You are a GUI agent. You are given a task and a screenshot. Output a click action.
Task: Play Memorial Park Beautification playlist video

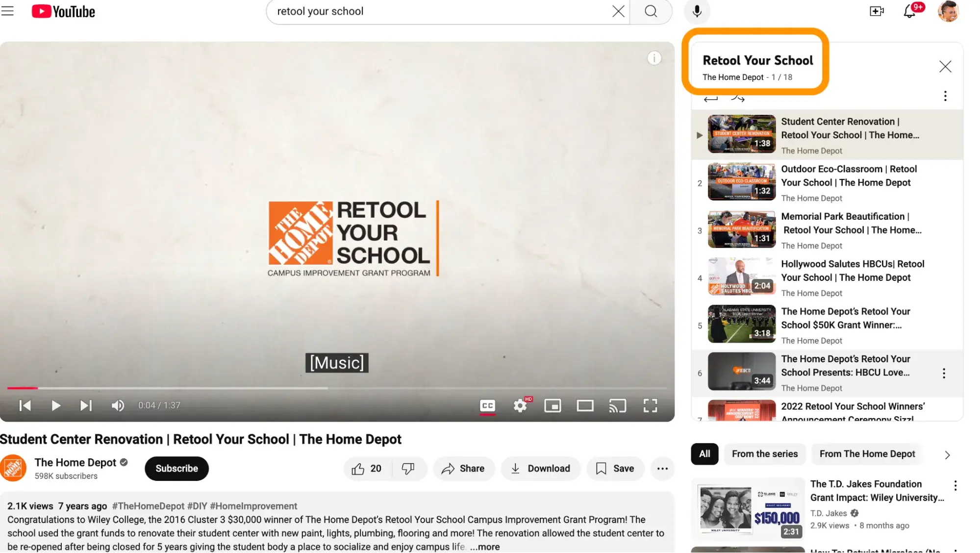[x=827, y=230]
